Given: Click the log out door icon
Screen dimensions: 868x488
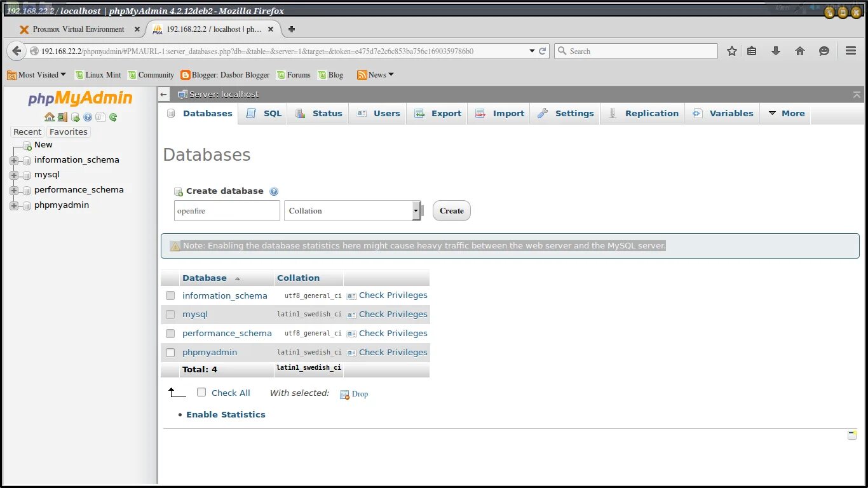Looking at the screenshot, I should [x=62, y=117].
